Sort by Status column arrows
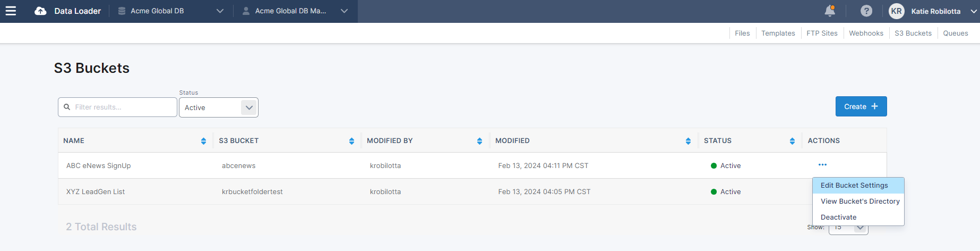The width and height of the screenshot is (980, 251). (x=792, y=141)
